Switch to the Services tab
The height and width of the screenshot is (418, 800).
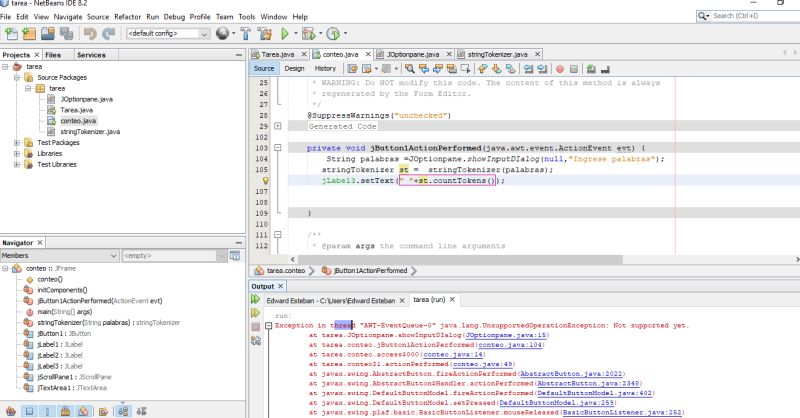[91, 55]
